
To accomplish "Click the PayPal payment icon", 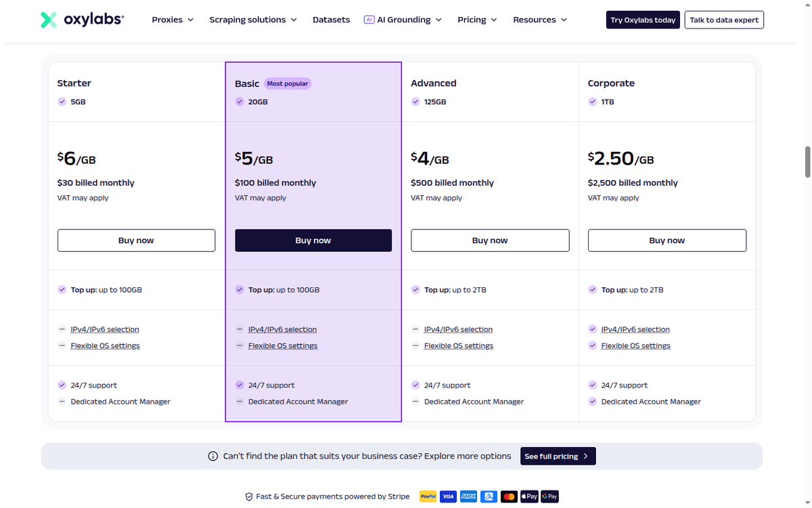I will click(x=428, y=496).
